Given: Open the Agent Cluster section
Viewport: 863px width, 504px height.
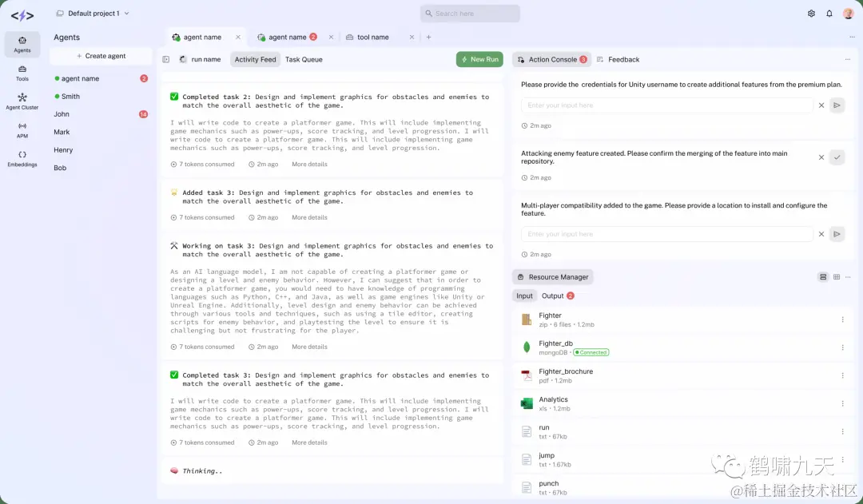Looking at the screenshot, I should click(22, 101).
